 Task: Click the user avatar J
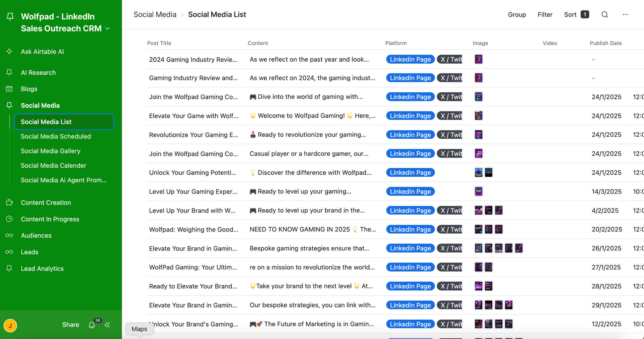click(10, 325)
